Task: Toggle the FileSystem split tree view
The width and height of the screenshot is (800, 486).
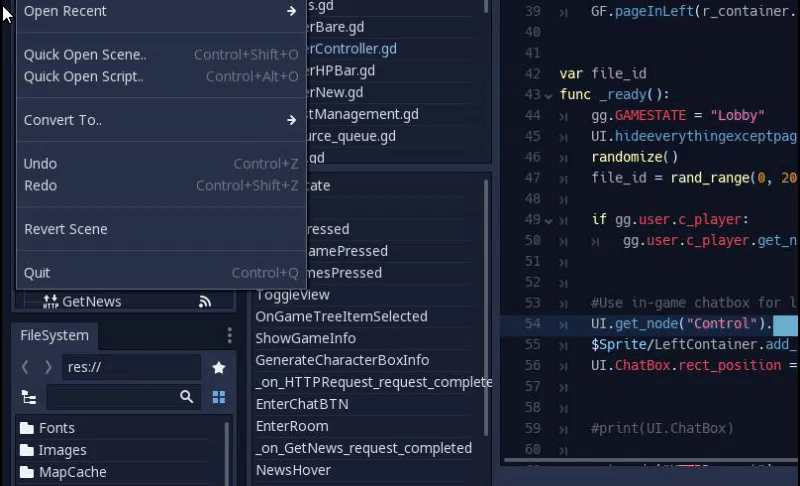Action: 29,397
